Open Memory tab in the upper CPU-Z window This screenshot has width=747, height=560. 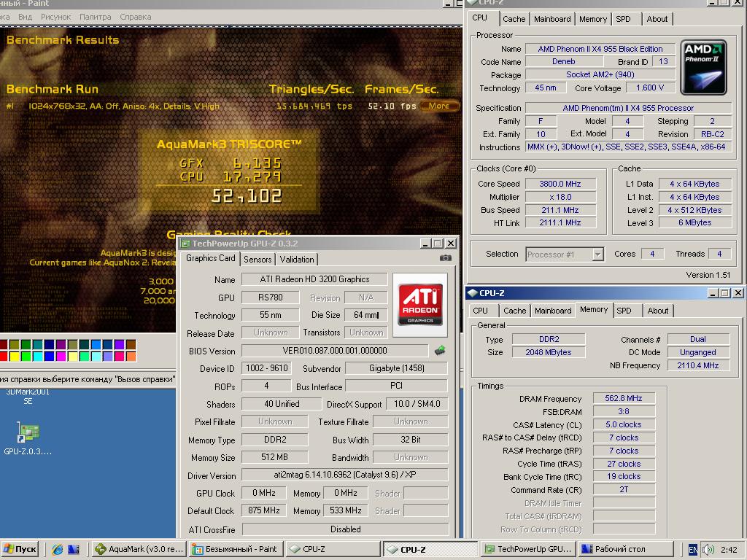click(x=592, y=19)
